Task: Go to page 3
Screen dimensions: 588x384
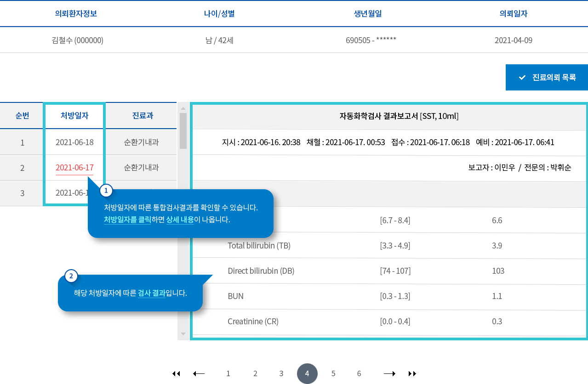Action: click(281, 373)
